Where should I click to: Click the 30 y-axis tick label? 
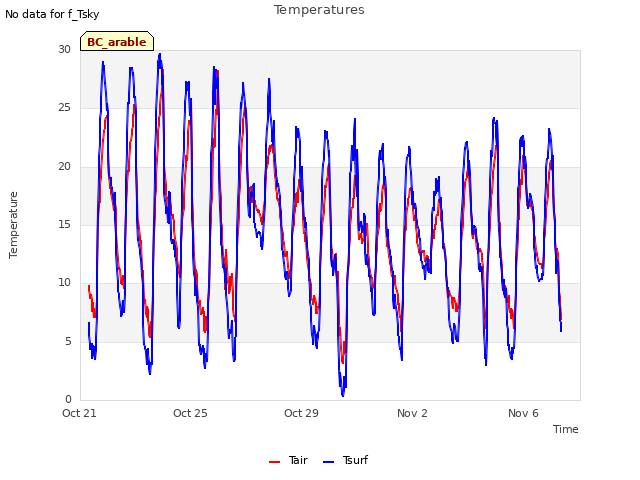[64, 49]
